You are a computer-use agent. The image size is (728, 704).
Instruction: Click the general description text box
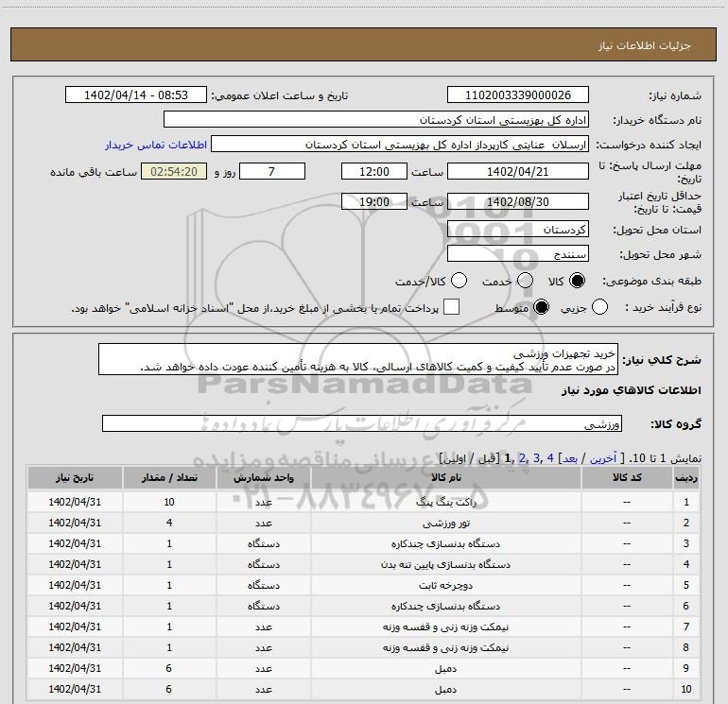(358, 360)
